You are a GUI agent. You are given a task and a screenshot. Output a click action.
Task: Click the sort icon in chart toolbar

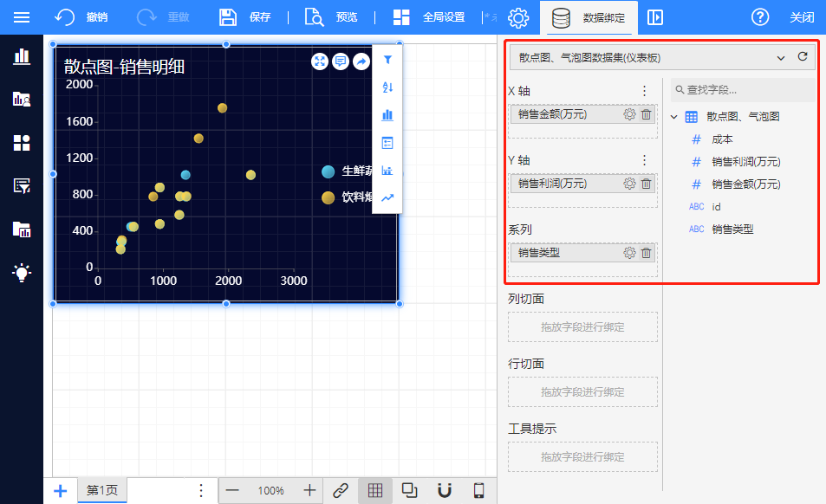coord(387,87)
